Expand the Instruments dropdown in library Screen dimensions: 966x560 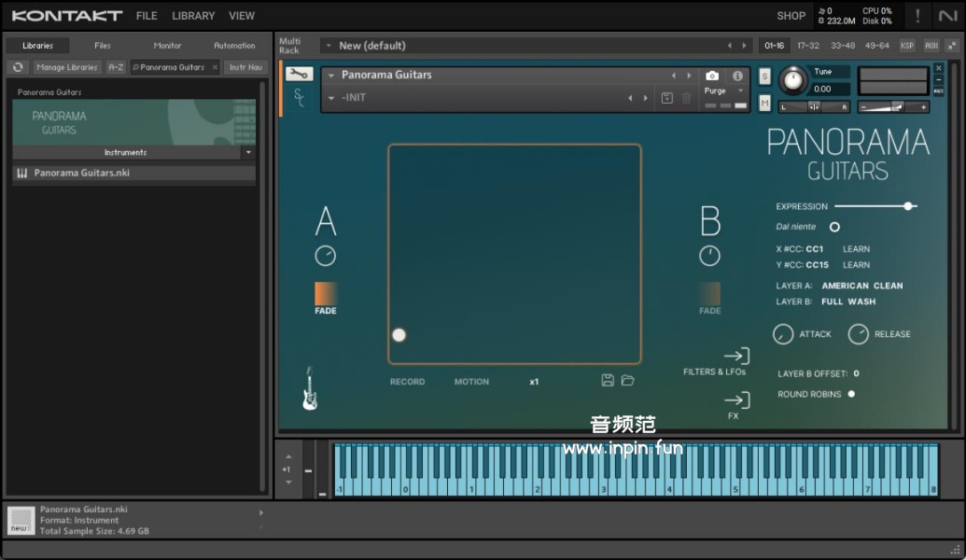point(247,152)
